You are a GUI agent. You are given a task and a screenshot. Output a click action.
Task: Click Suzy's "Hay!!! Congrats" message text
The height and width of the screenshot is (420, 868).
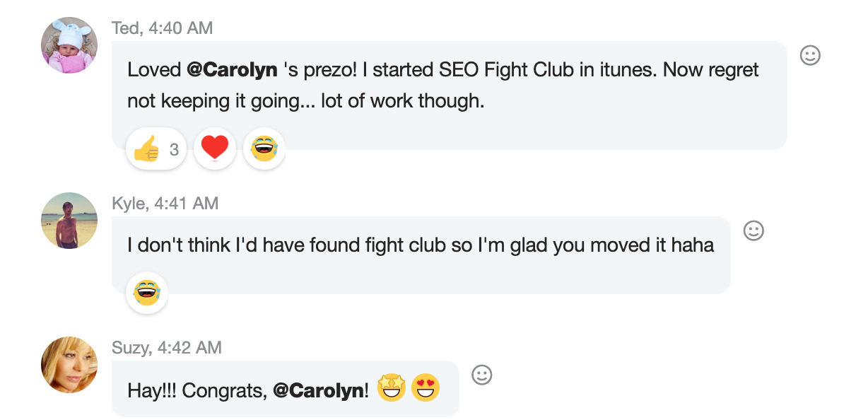(x=198, y=390)
